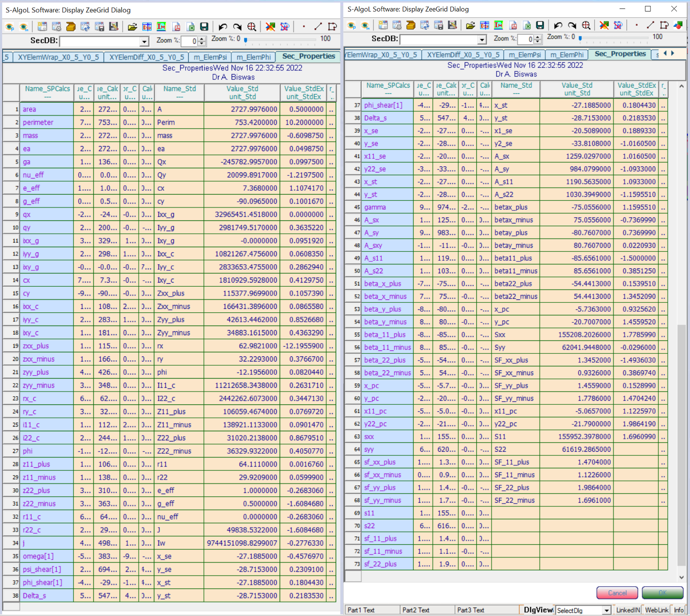Open the SecDB dropdown in left window

[144, 41]
